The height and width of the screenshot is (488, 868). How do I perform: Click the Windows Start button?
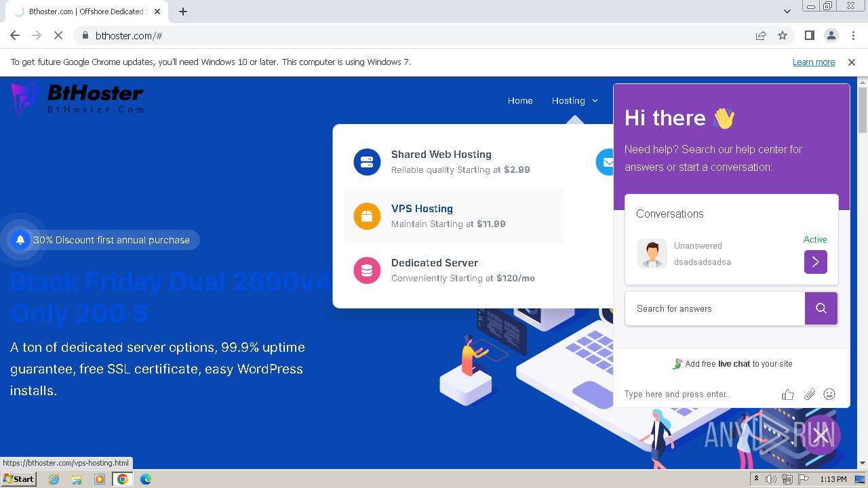[19, 479]
